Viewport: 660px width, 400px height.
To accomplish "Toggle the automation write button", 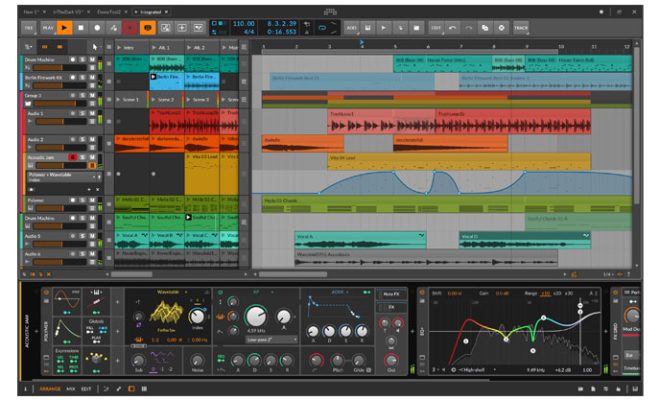I will (114, 28).
